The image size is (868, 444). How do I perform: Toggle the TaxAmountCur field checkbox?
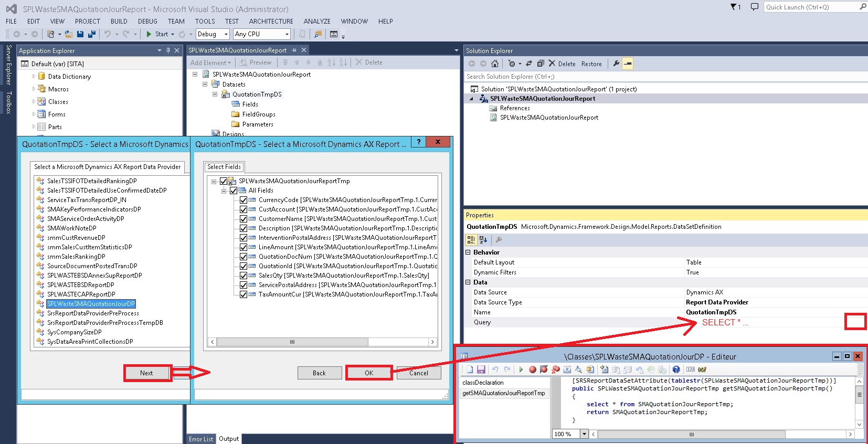point(244,294)
